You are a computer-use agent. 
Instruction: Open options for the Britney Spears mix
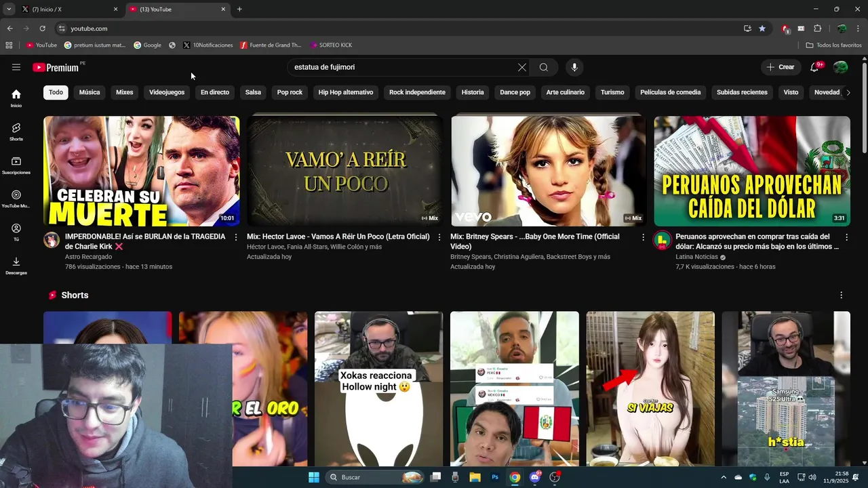pos(643,237)
